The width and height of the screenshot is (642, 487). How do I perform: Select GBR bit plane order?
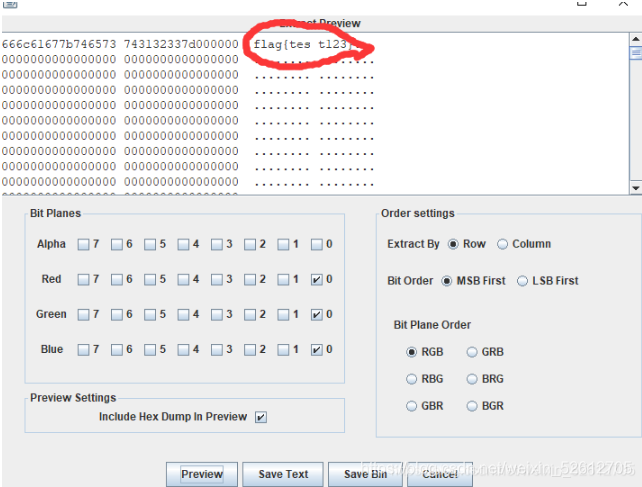click(x=411, y=406)
